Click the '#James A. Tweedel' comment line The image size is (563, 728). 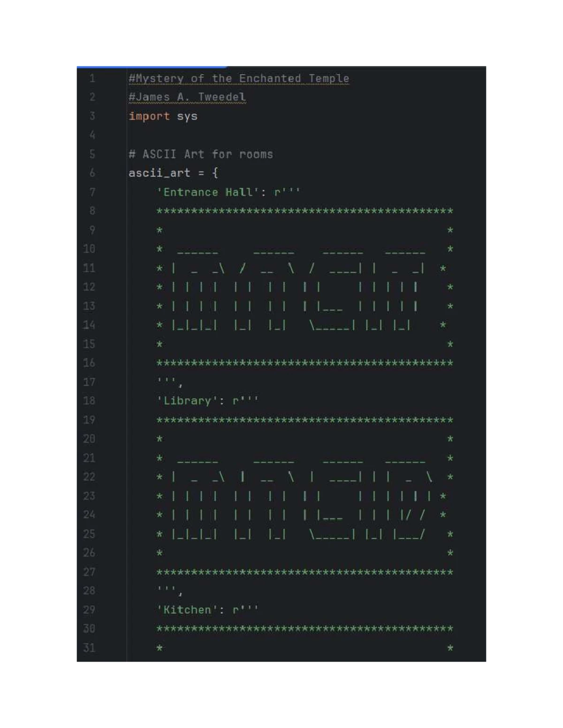click(x=187, y=97)
